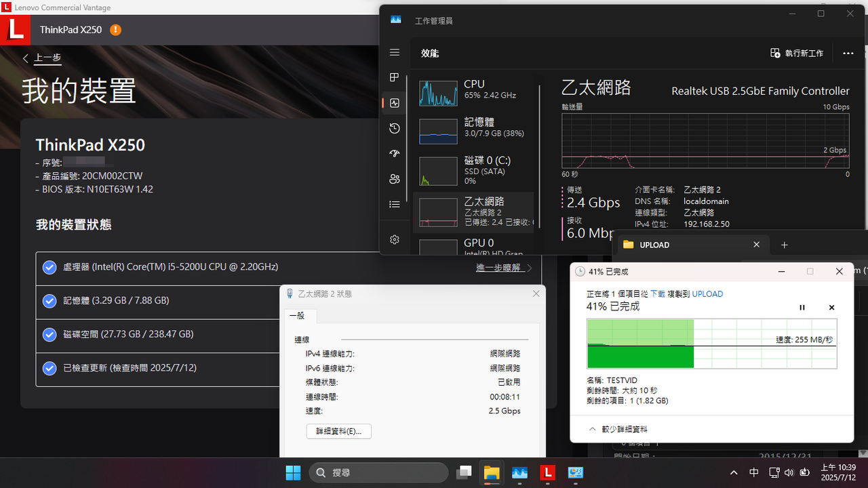Select Performance page icon in Task Manager

[395, 103]
